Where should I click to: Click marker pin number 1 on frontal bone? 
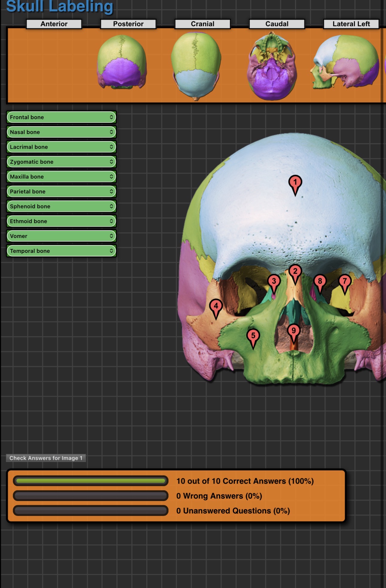click(x=295, y=182)
